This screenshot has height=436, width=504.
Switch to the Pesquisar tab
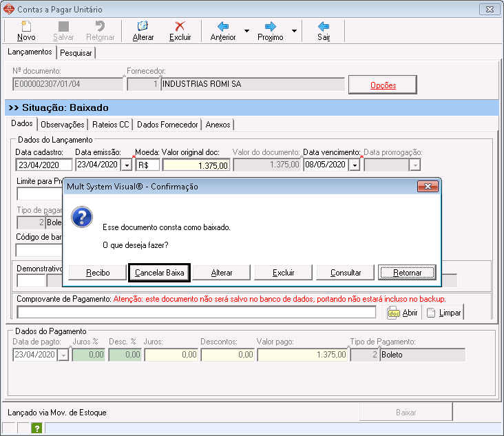76,52
